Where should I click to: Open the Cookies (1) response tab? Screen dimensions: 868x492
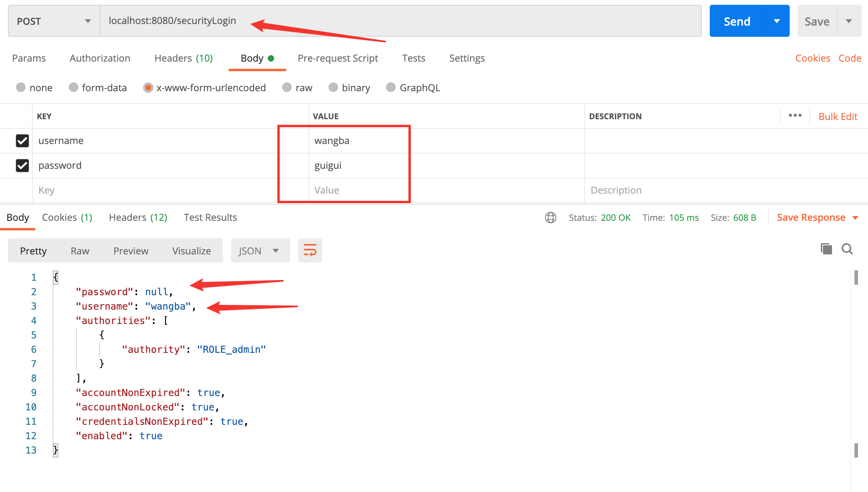click(67, 218)
